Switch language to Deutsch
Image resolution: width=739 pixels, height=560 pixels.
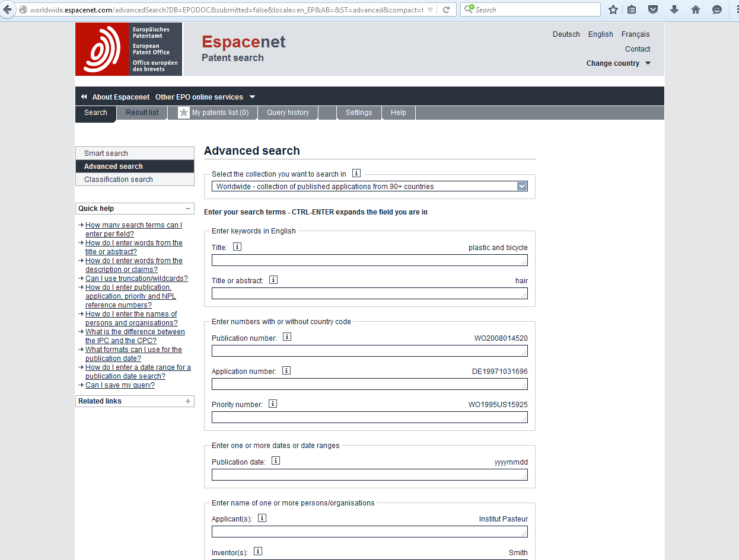tap(566, 34)
